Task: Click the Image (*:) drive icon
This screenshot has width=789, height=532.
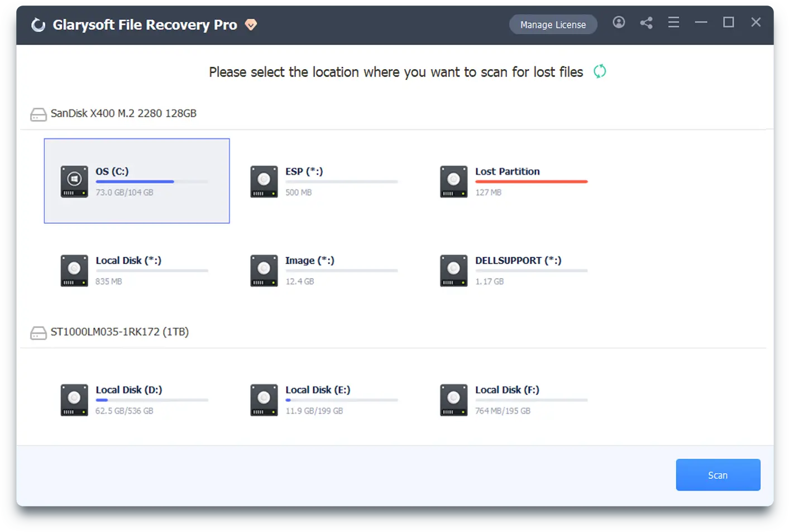Action: pos(264,270)
